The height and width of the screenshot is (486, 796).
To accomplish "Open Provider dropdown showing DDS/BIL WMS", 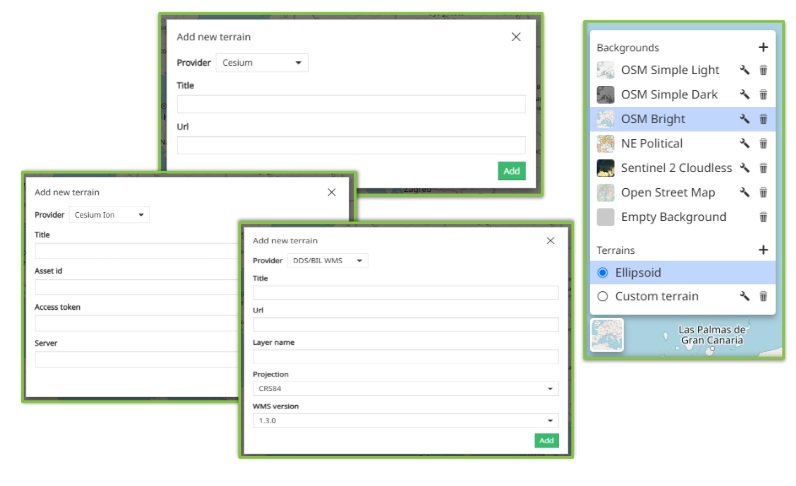I will 327,261.
